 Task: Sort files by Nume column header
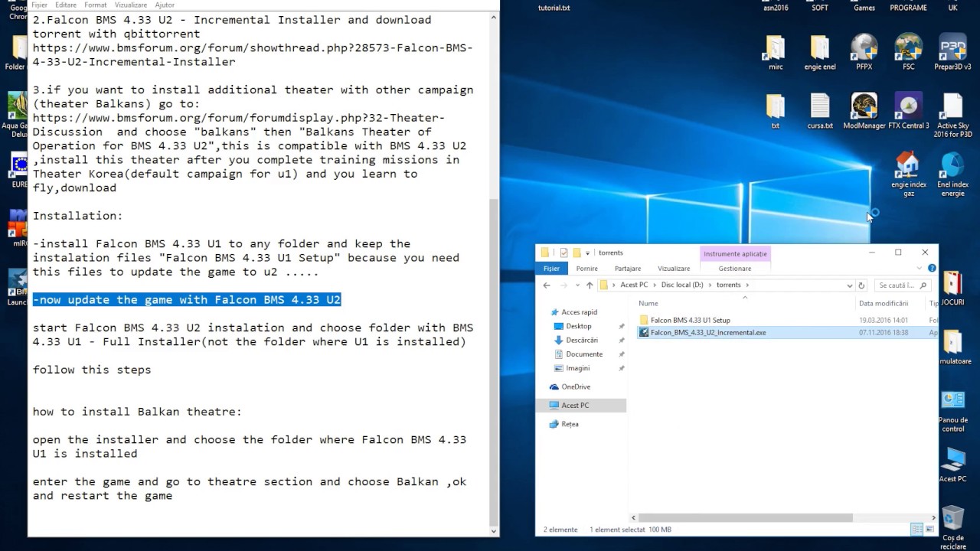648,304
